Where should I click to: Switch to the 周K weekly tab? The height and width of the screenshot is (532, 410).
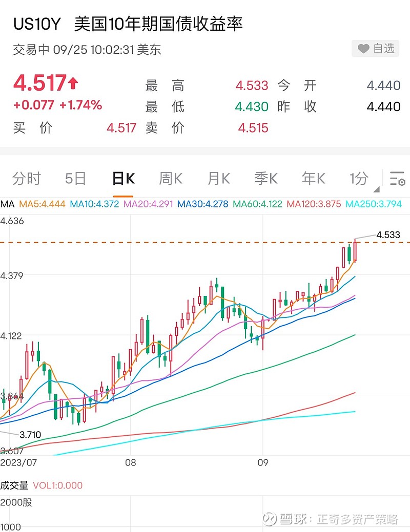click(x=169, y=178)
